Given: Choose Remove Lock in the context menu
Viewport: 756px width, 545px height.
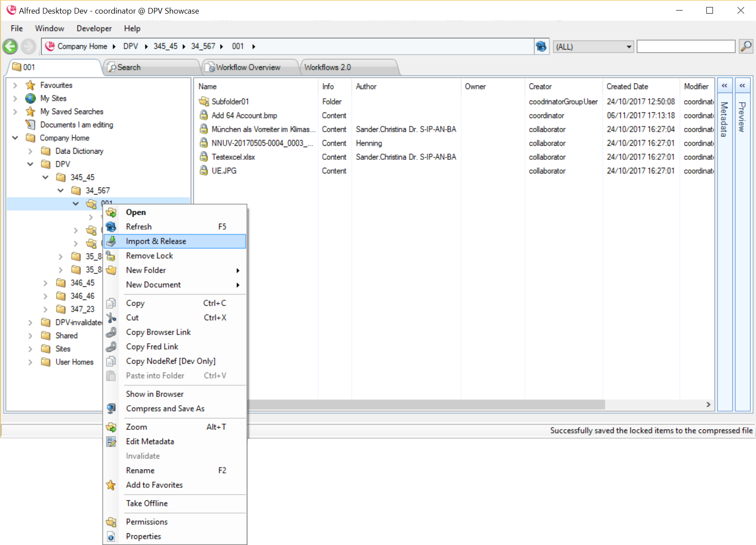Looking at the screenshot, I should coord(149,256).
